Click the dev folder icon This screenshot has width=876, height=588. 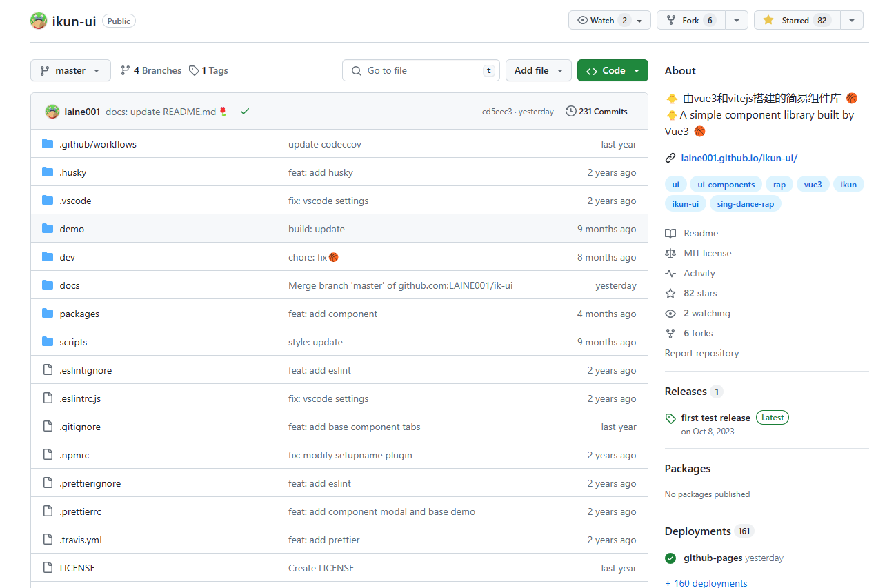(48, 257)
